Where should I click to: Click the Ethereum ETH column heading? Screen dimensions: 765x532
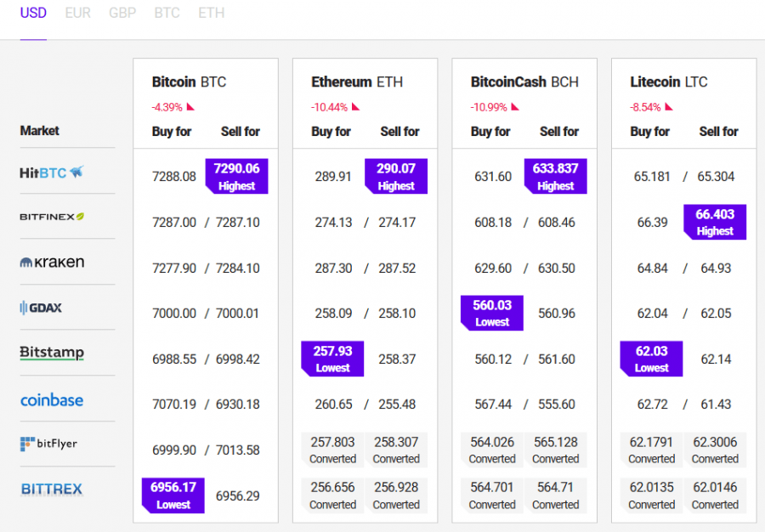(x=357, y=82)
